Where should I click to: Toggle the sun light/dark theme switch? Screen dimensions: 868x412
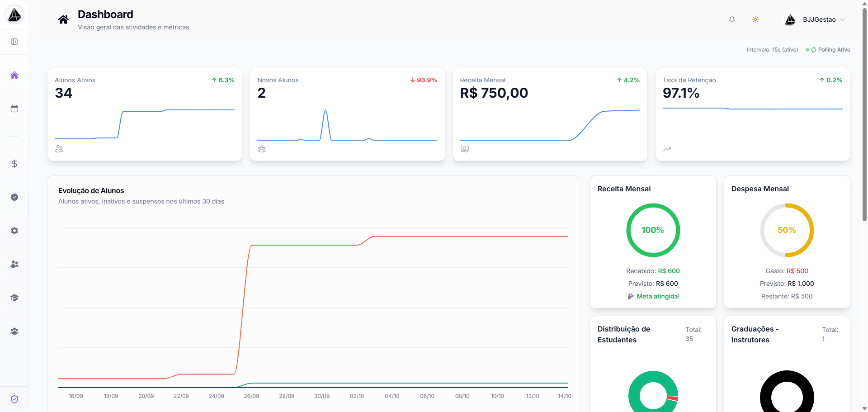(755, 19)
